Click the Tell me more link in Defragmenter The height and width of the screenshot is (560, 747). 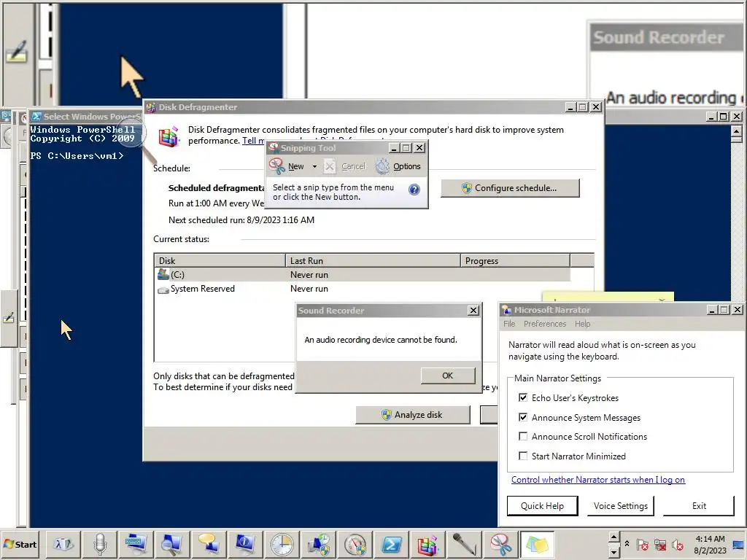253,141
